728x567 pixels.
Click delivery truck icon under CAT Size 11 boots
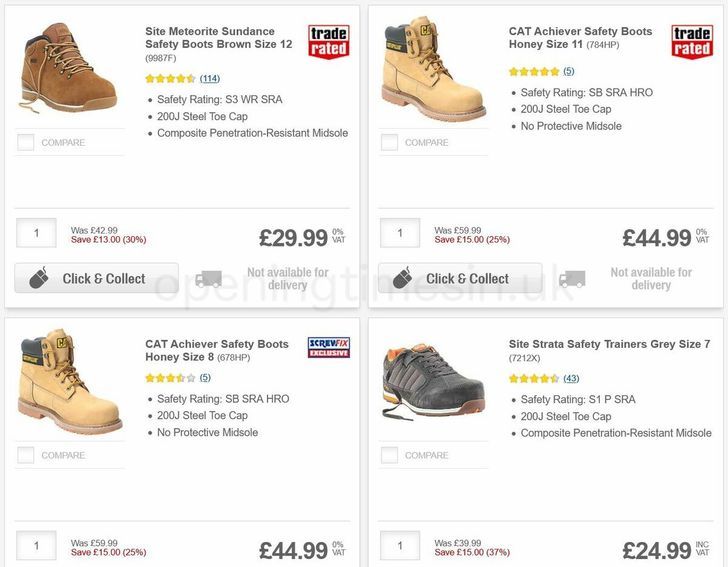[571, 279]
